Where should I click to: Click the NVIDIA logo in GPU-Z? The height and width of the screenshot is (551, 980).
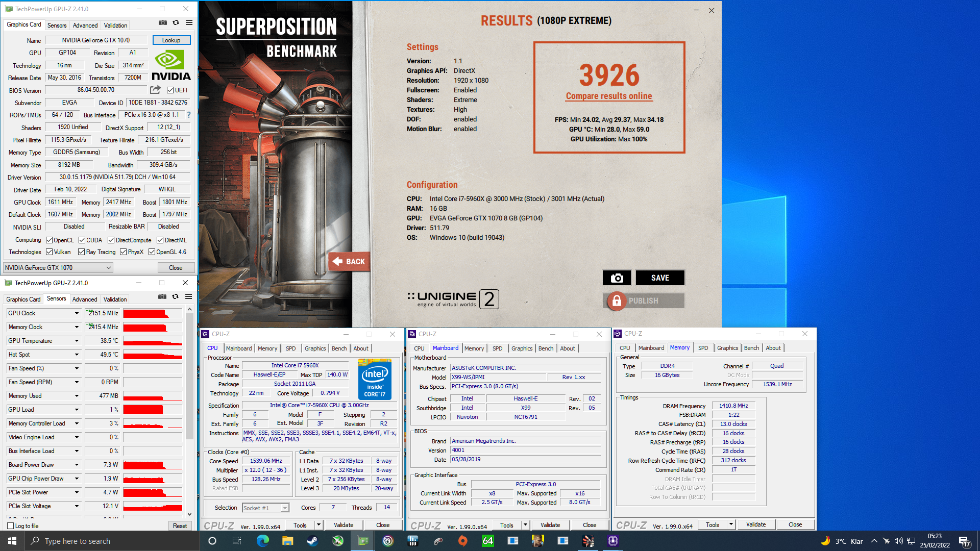[171, 65]
